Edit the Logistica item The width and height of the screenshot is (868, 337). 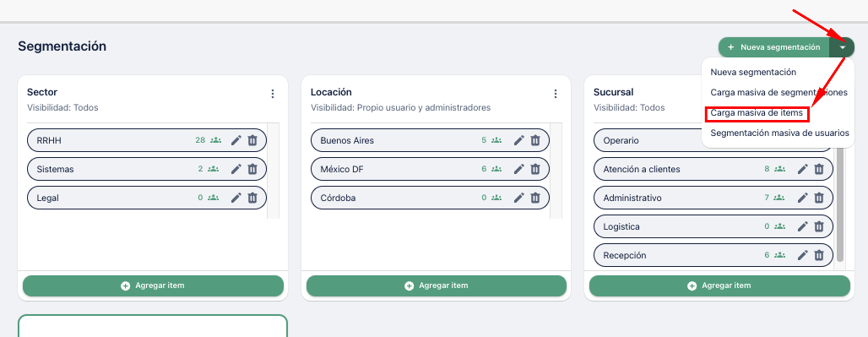(x=803, y=226)
